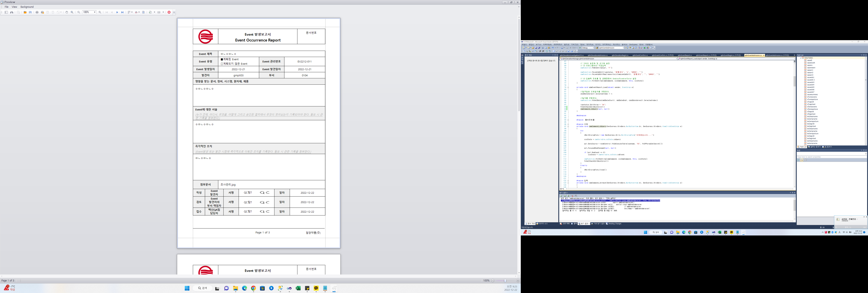This screenshot has height=293, width=868.
Task: Open File Explorer from the taskbar
Action: coord(236,288)
